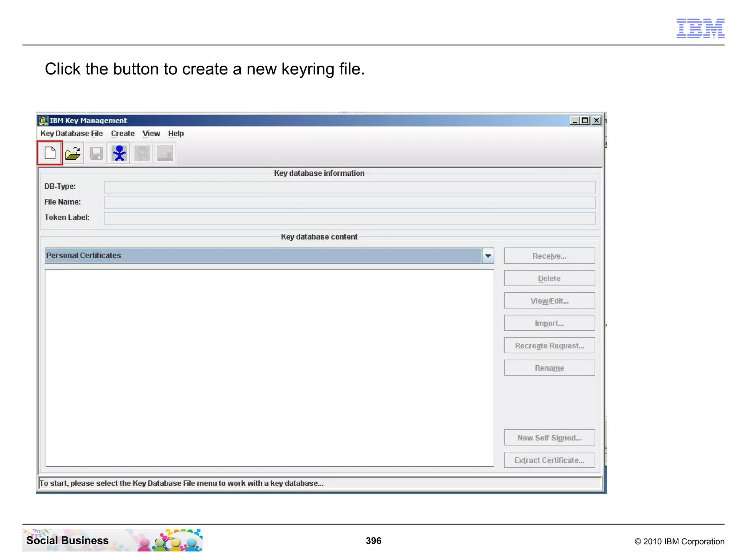Open the Create menu
The height and width of the screenshot is (560, 747).
123,133
